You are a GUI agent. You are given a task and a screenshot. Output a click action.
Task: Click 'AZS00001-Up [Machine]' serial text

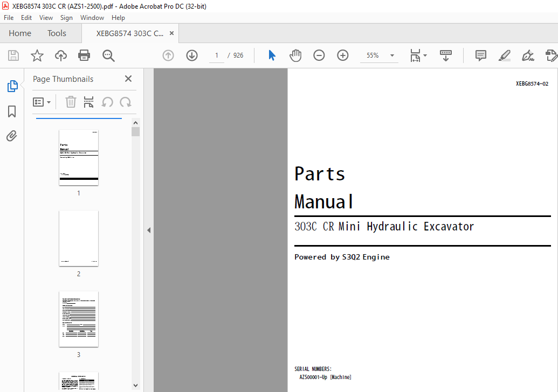pos(325,377)
